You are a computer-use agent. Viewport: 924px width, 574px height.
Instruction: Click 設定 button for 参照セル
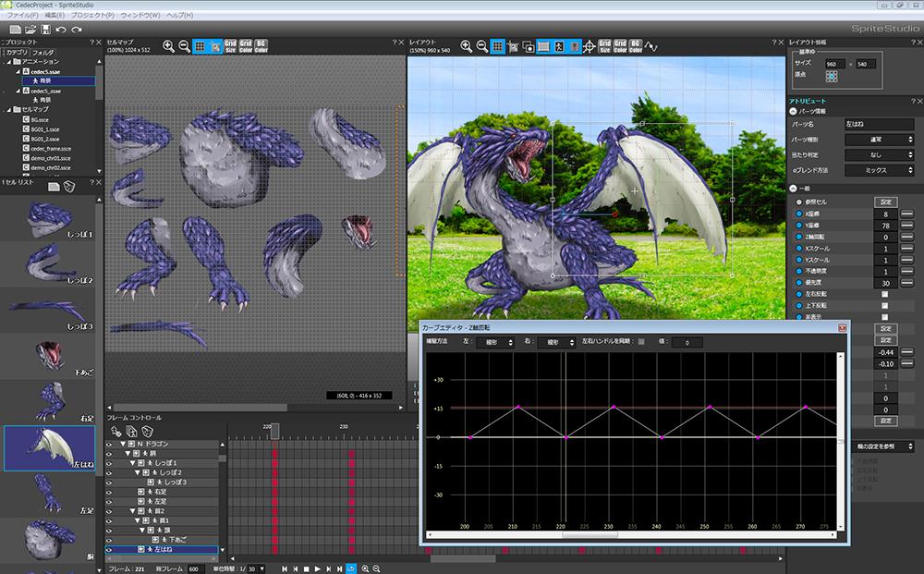point(886,202)
